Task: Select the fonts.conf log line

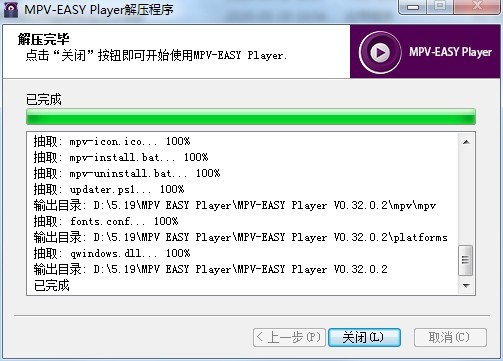Action: click(x=106, y=221)
